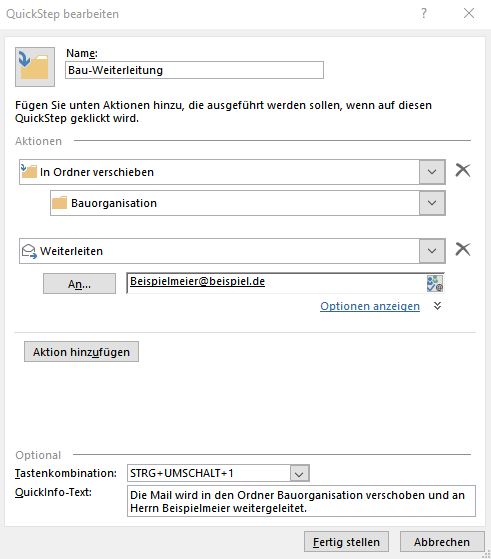Open the Weiterleiten action dropdown

[x=432, y=251]
